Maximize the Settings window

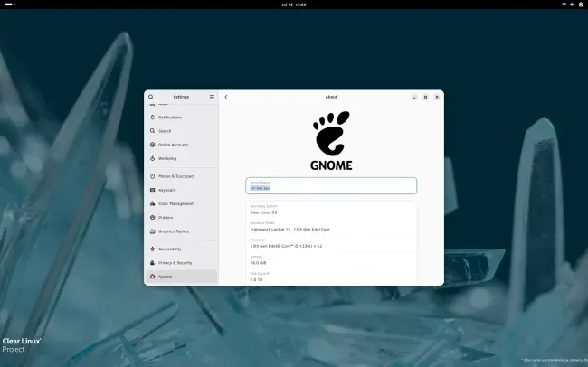(425, 97)
